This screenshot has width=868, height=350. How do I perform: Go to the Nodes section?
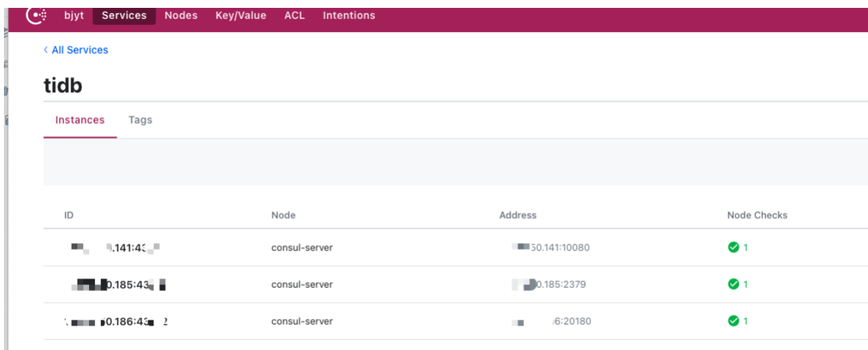pos(181,15)
